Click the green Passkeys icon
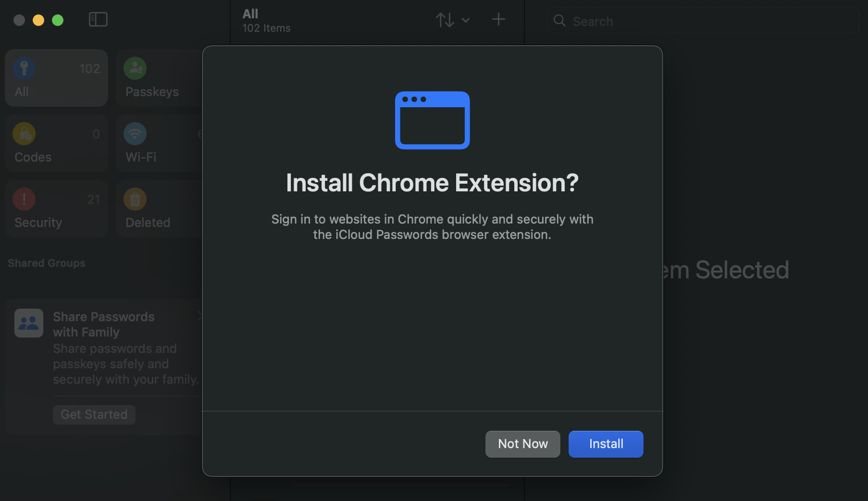 pyautogui.click(x=135, y=68)
